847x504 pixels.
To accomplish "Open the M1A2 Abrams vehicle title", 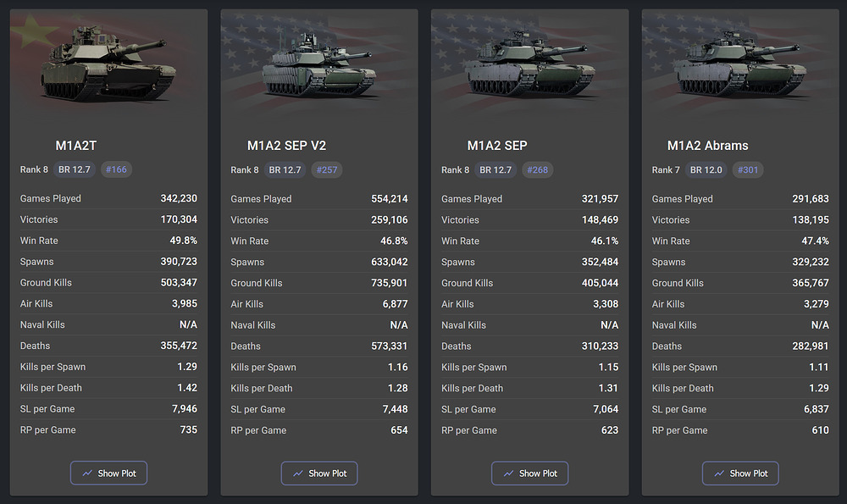I will pyautogui.click(x=707, y=146).
